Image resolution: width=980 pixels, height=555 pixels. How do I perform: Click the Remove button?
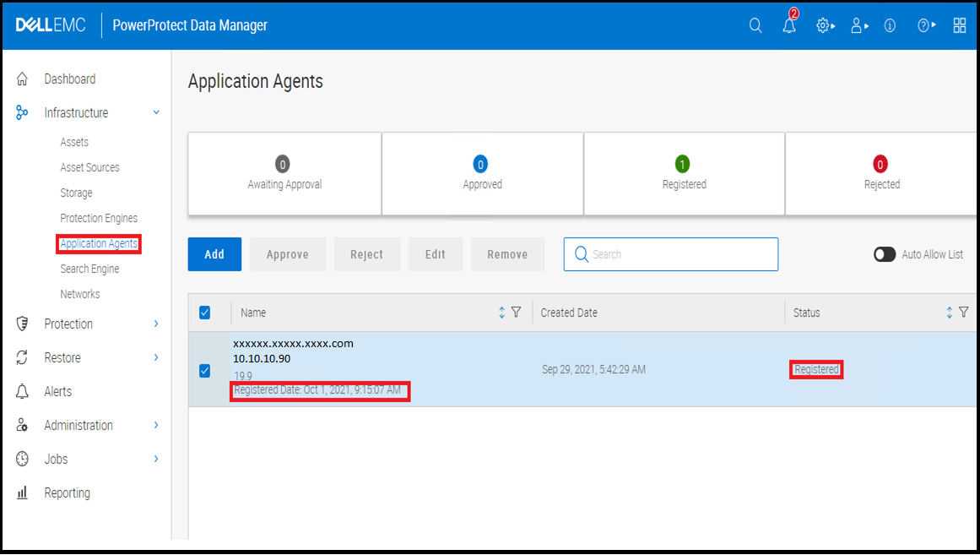[507, 254]
